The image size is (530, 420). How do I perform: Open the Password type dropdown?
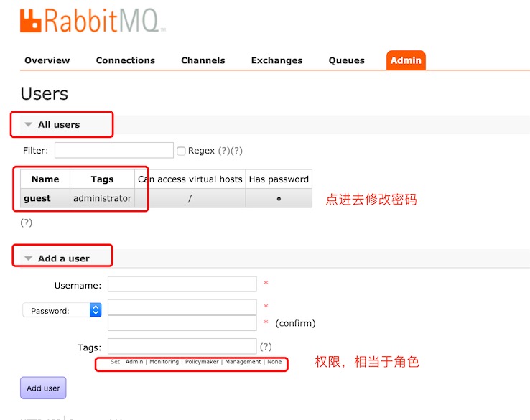click(x=62, y=310)
